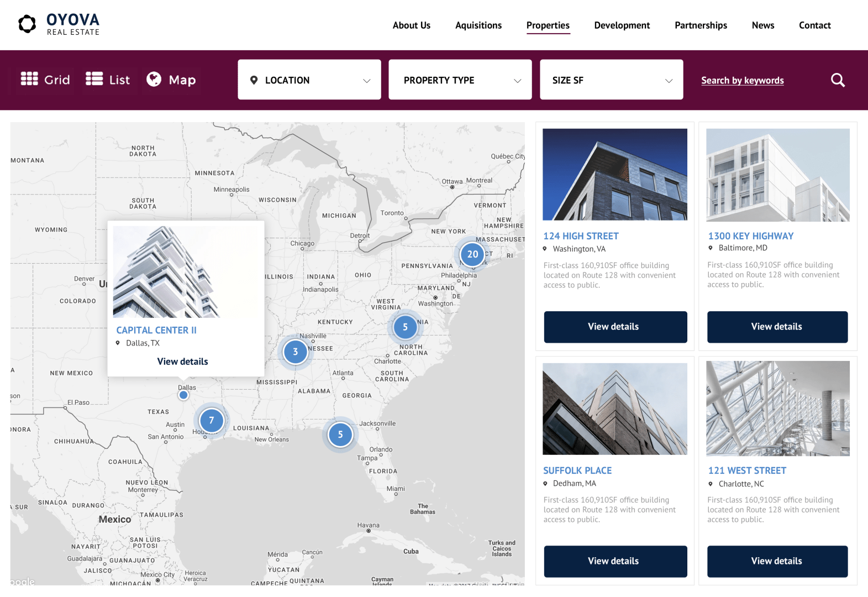Click the map pin beside Dallas, TX
This screenshot has width=868, height=597.
click(118, 343)
